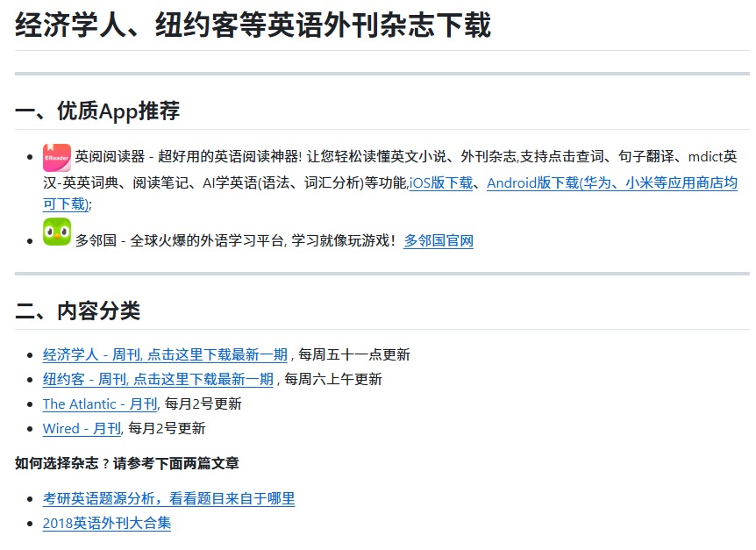Click the heading 二、内容分类
Viewport: 756px width, 550px height.
pos(78,311)
